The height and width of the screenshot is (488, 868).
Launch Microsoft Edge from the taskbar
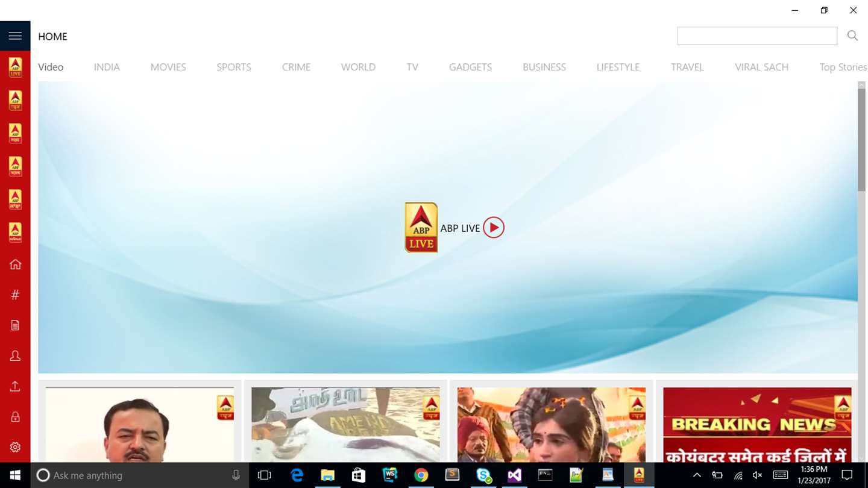tap(297, 475)
